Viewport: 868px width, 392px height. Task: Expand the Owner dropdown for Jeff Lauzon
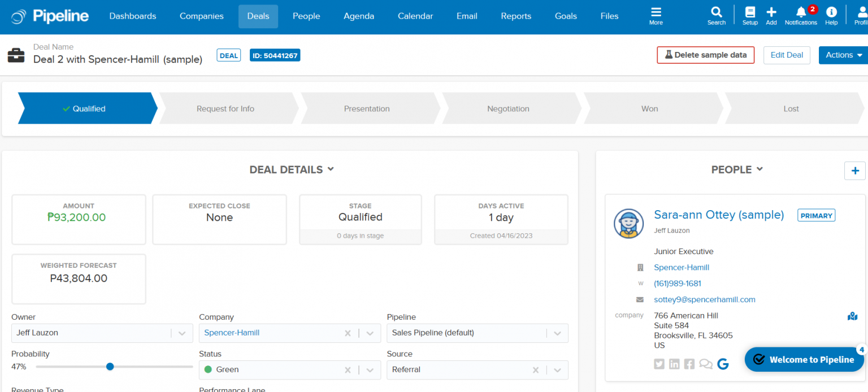(x=182, y=333)
